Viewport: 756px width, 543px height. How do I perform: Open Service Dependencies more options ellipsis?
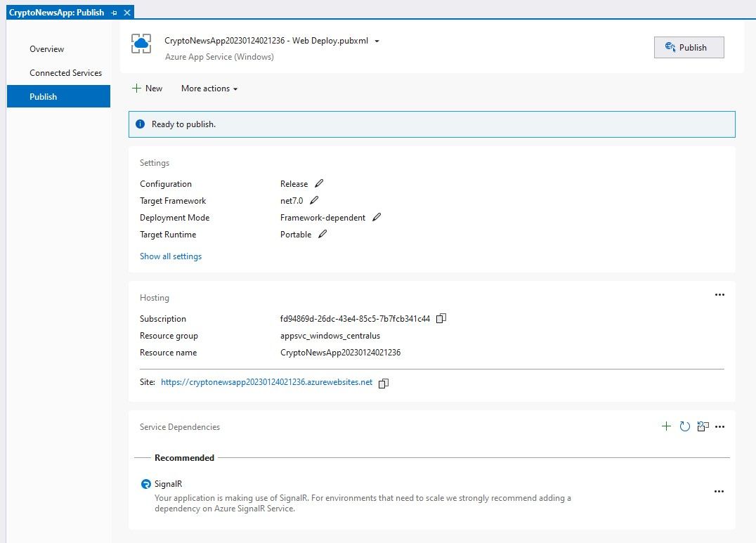coord(719,426)
